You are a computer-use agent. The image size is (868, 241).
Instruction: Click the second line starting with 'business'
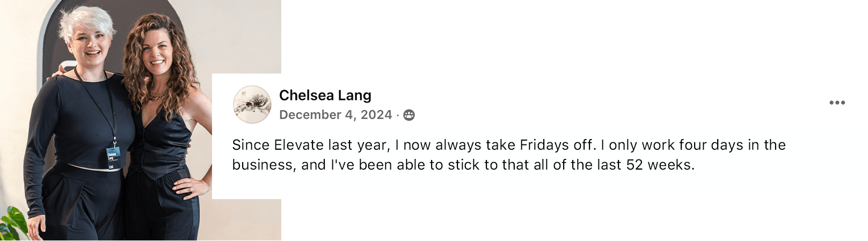[463, 165]
